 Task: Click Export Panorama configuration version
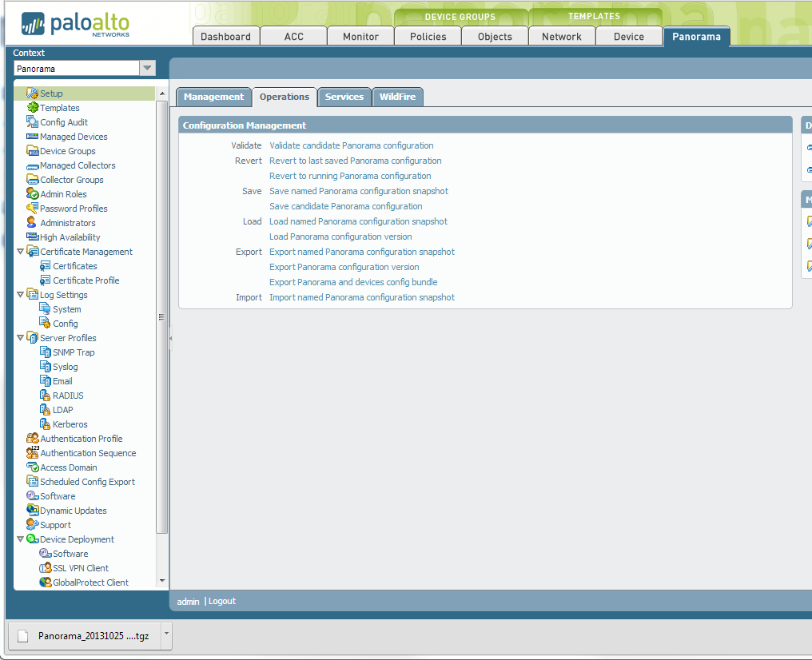(344, 267)
